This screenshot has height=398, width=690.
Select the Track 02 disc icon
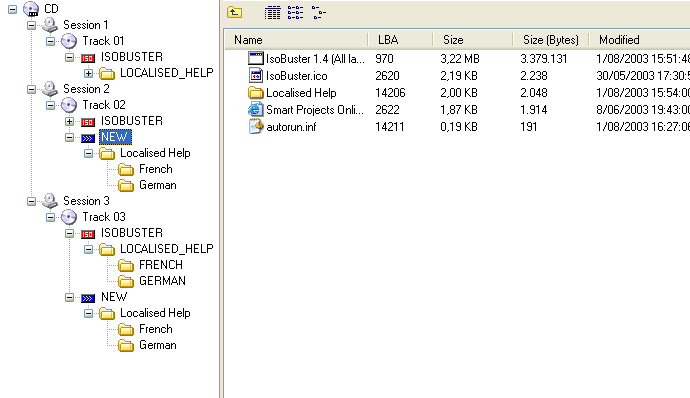69,105
